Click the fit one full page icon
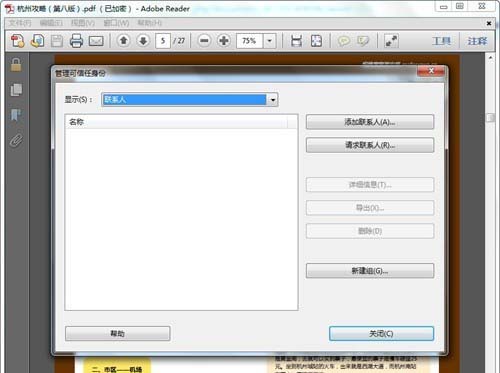The image size is (500, 373). pos(316,41)
